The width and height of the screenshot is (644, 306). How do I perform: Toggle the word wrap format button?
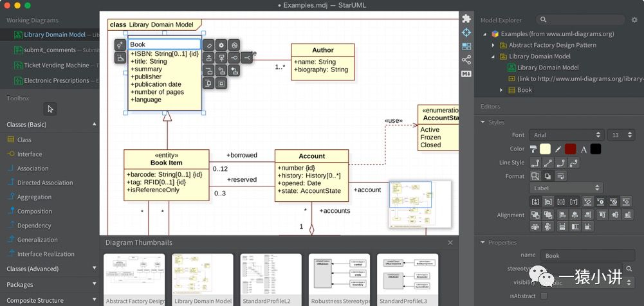pos(560,176)
